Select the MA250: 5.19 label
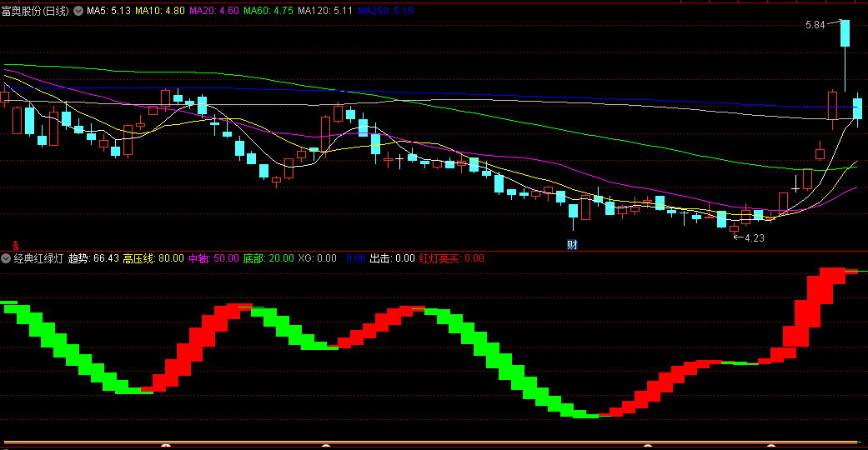Image resolution: width=868 pixels, height=450 pixels. (385, 11)
